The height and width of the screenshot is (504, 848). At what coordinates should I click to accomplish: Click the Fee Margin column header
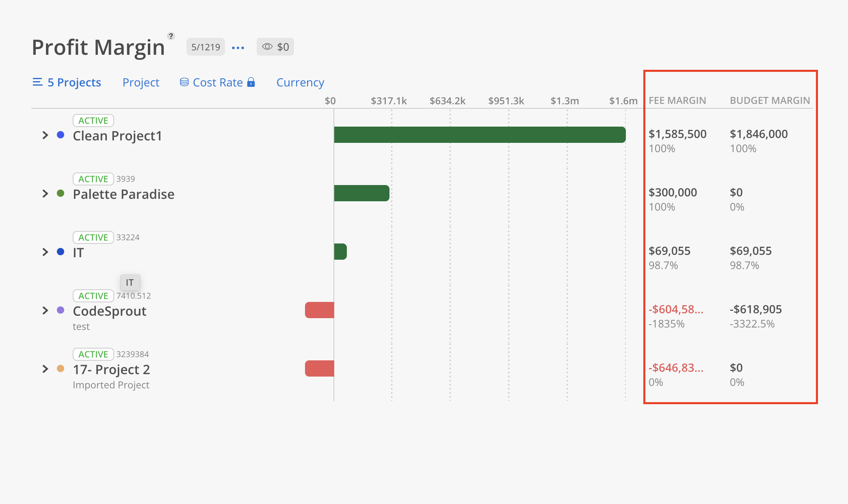click(x=677, y=101)
